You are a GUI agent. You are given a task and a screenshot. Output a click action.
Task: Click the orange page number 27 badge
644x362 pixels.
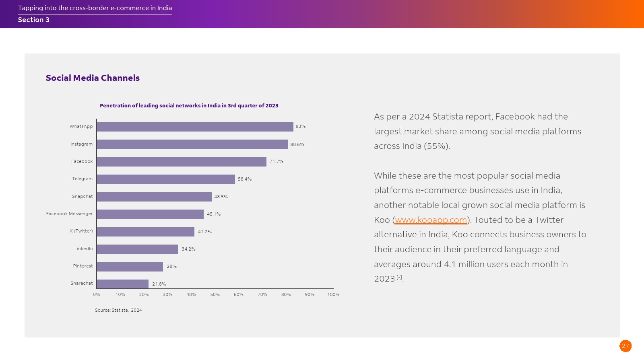(625, 346)
